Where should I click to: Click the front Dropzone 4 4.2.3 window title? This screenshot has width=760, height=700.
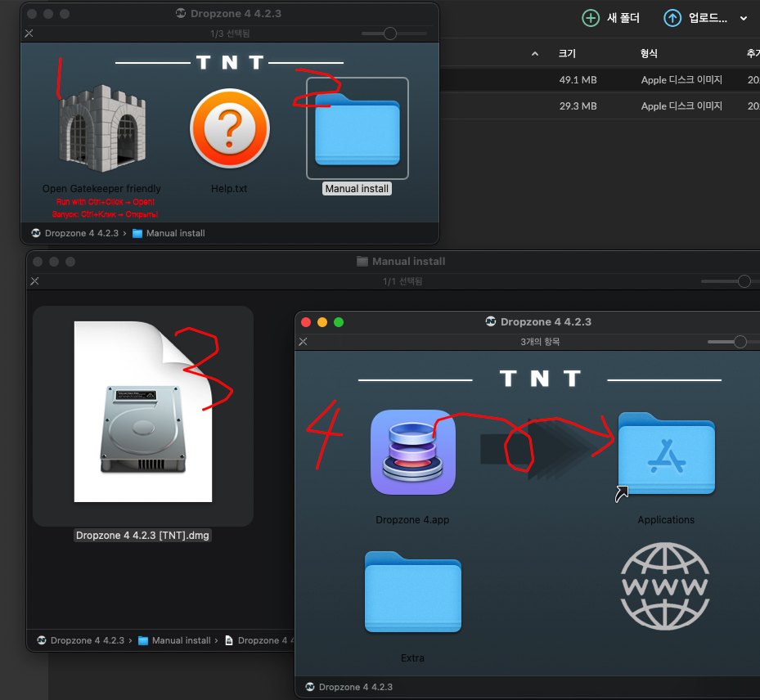click(x=546, y=321)
